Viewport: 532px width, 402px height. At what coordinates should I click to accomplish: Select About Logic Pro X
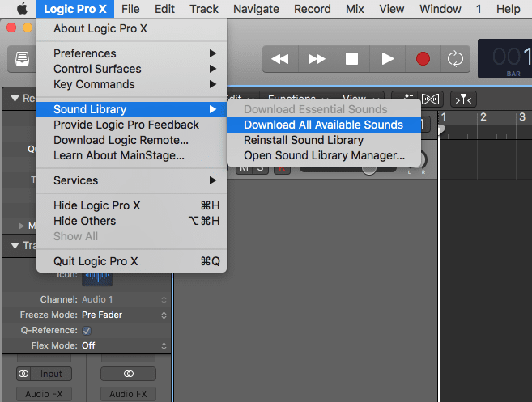click(x=131, y=28)
